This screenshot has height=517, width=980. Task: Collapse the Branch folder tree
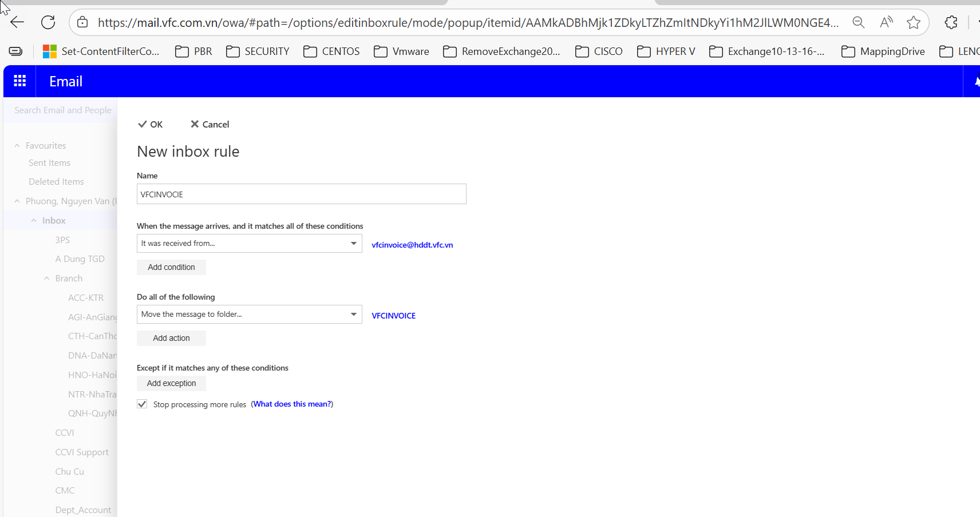[x=47, y=279]
